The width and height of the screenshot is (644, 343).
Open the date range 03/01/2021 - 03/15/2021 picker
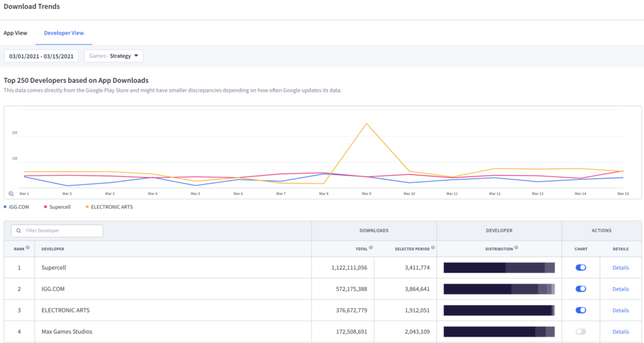41,56
